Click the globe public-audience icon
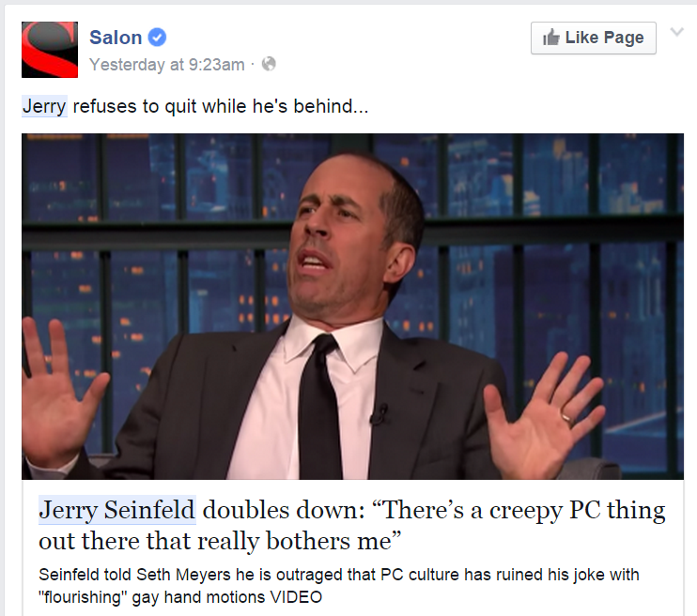 point(269,64)
